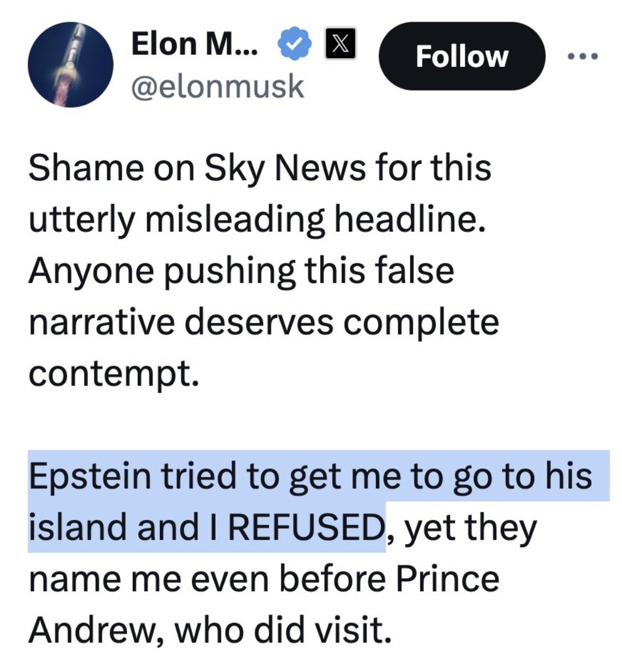Click the word "contempt." ending first paragraph
This screenshot has height=672, width=622.
tap(113, 374)
